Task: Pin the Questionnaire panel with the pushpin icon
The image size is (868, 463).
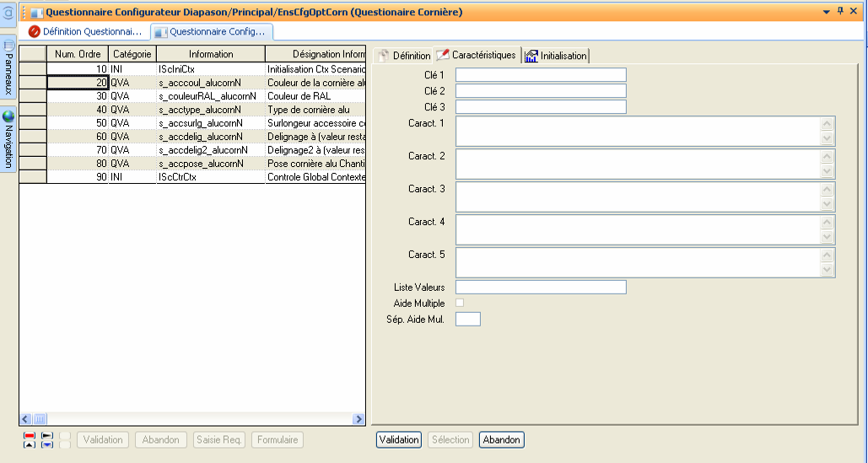Action: pyautogui.click(x=840, y=12)
